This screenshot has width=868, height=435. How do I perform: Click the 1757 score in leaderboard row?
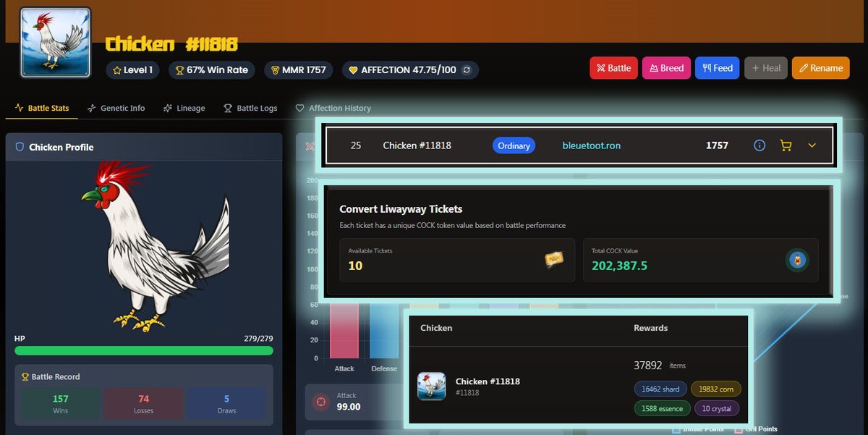click(x=717, y=145)
